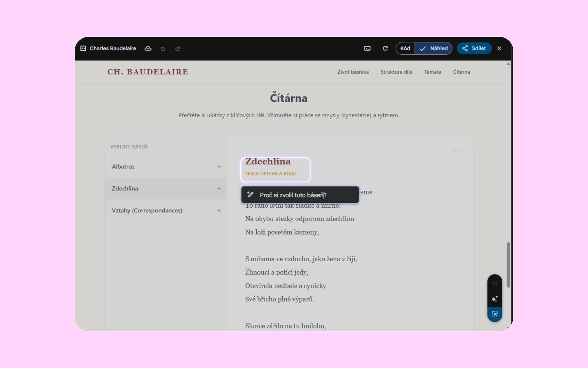This screenshot has height=368, width=588.
Task: Click the prompt text input field
Action: tap(306, 195)
